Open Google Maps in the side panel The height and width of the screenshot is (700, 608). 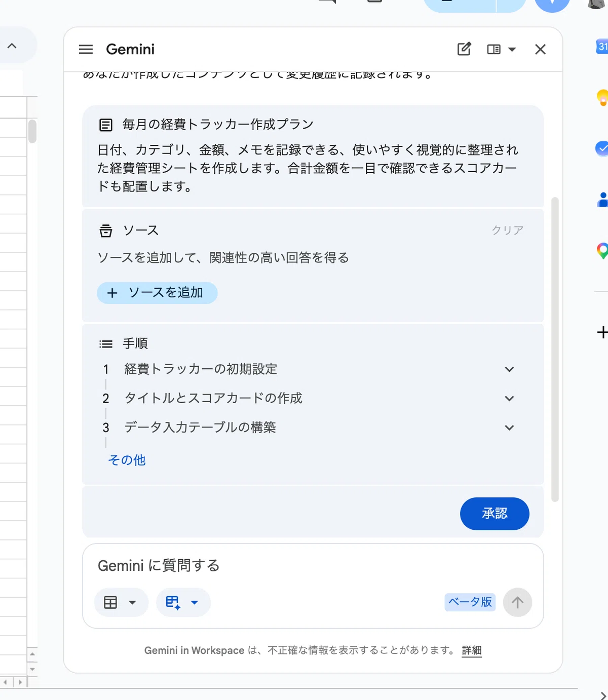click(x=602, y=251)
